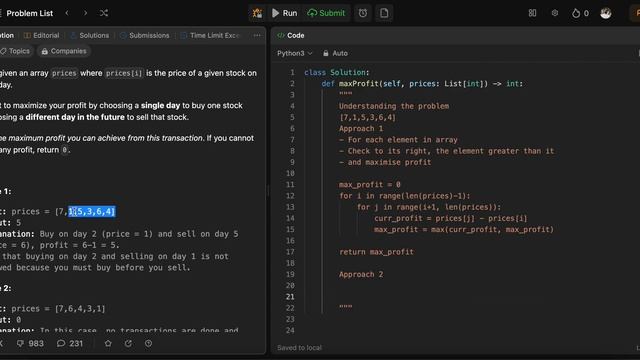Open the tabs overflow ellipsis menu
The width and height of the screenshot is (640, 360).
pyautogui.click(x=257, y=36)
